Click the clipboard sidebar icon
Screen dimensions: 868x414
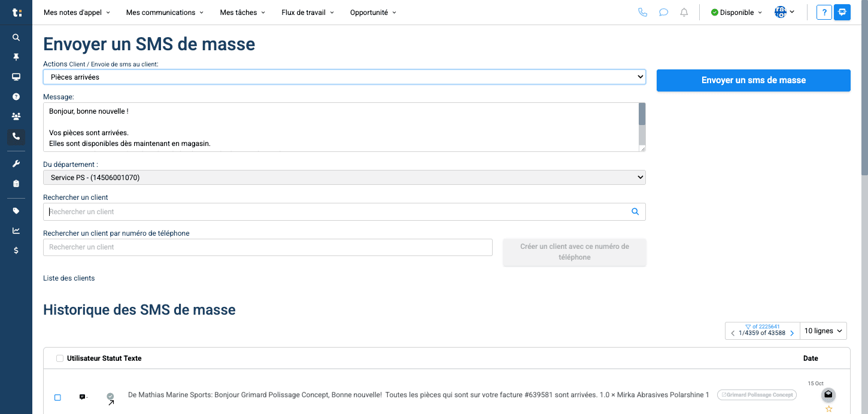click(x=16, y=183)
